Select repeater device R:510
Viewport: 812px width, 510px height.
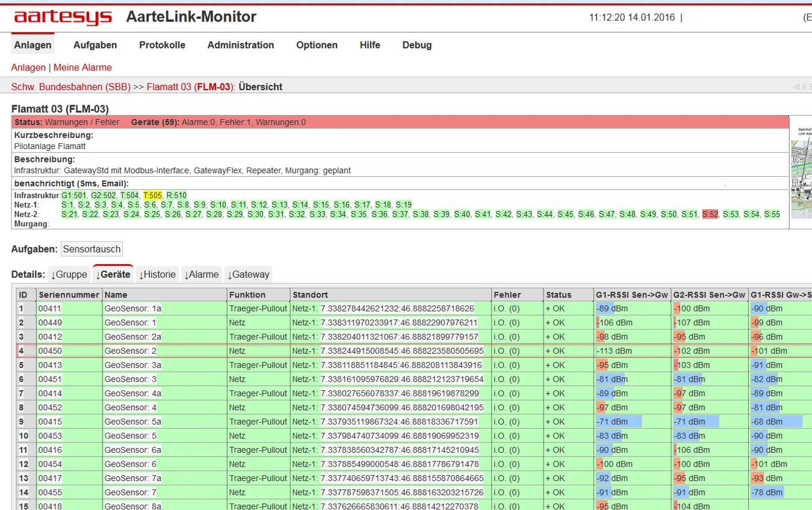tap(176, 195)
